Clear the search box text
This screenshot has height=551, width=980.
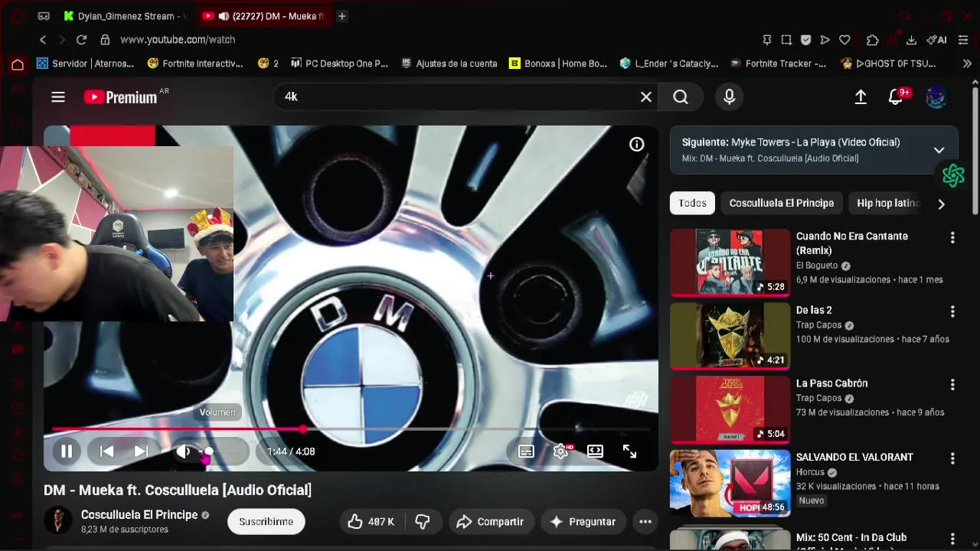coord(646,97)
